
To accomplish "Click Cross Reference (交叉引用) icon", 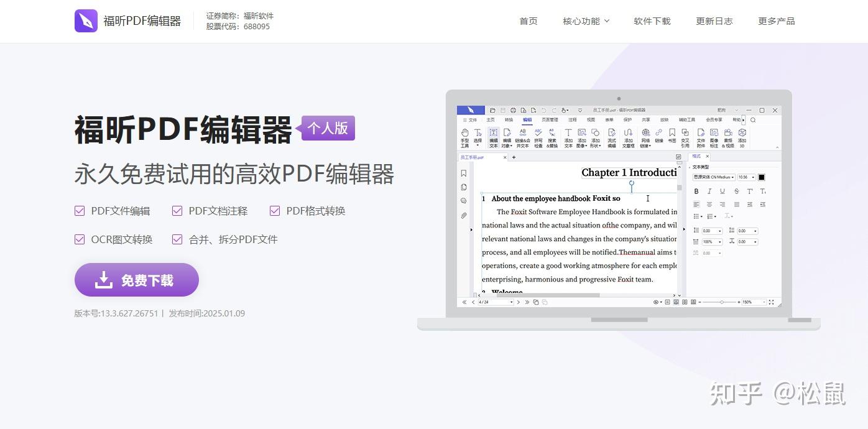I will (685, 137).
